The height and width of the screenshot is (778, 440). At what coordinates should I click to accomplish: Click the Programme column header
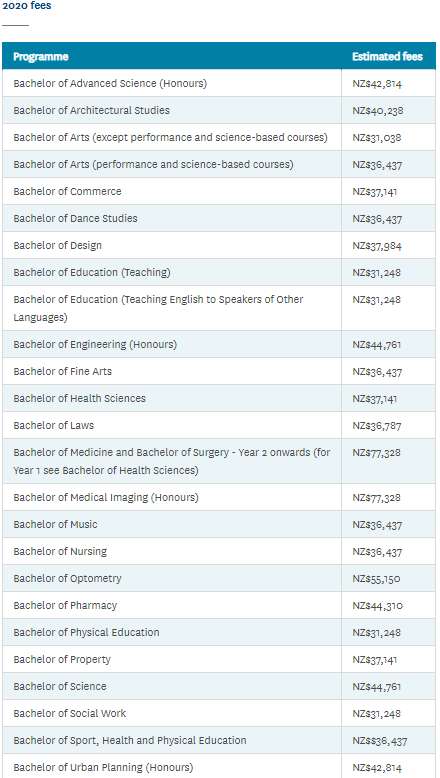(x=41, y=57)
